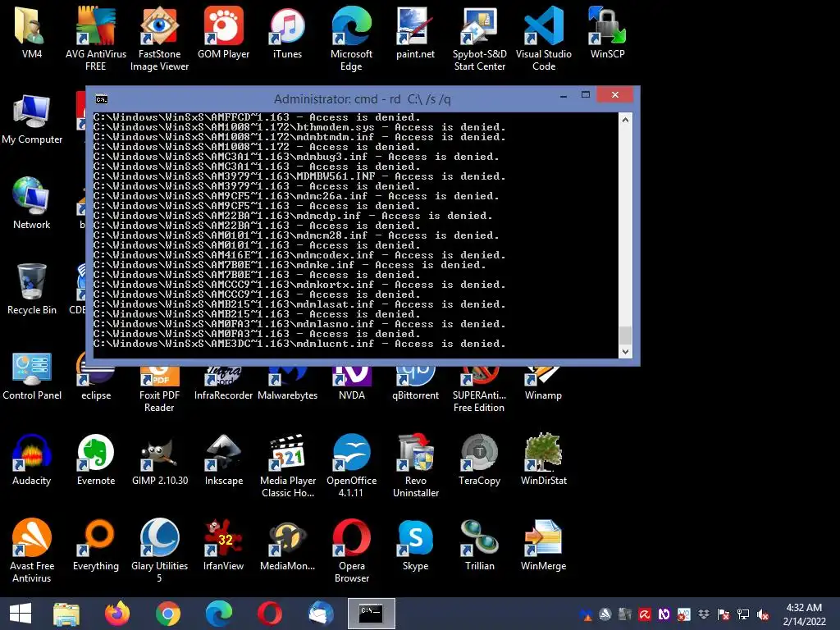Open the cmd window system menu icon

[101, 99]
